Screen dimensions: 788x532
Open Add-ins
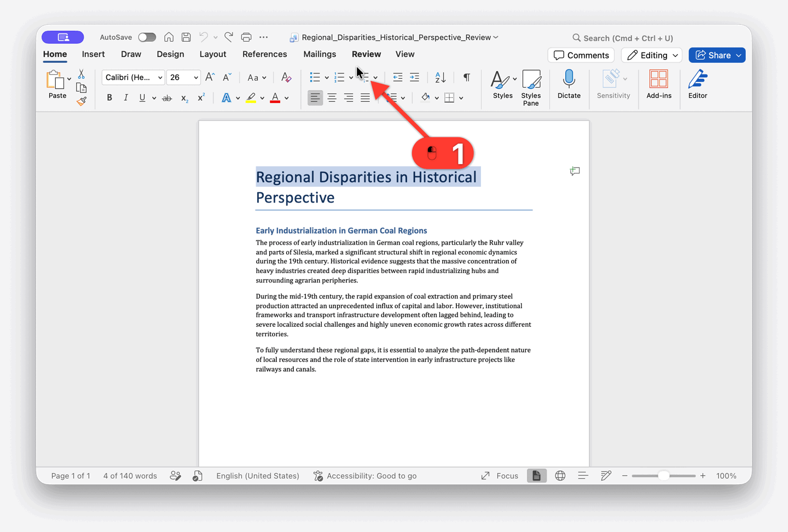659,84
